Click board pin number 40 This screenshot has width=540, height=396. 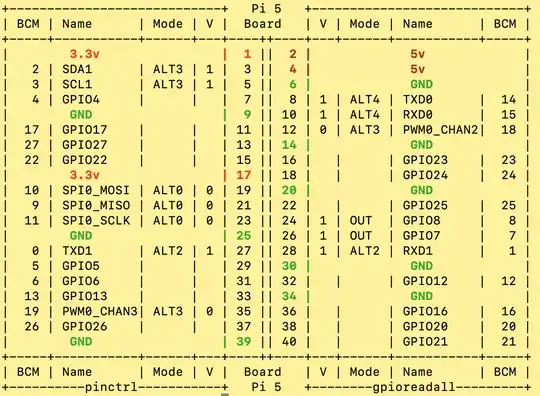pos(289,342)
